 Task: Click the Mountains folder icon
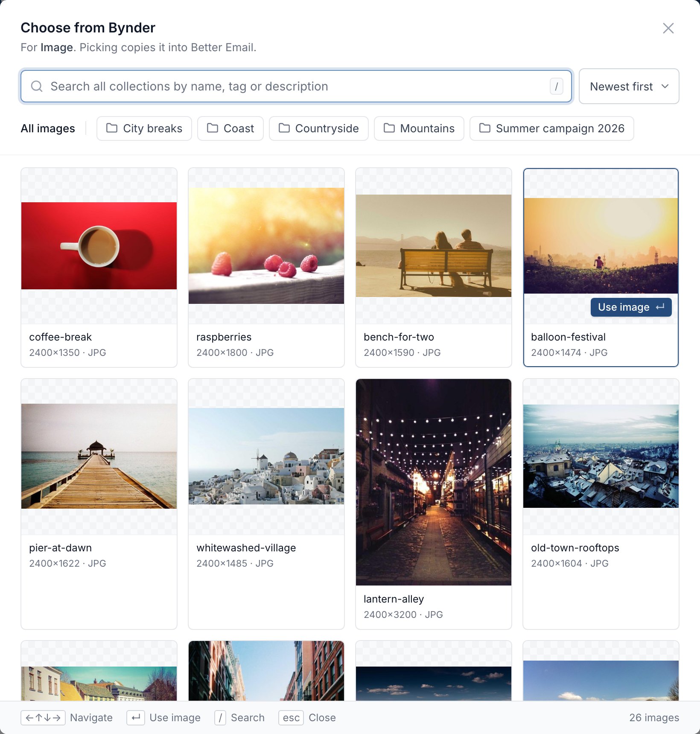pyautogui.click(x=389, y=128)
